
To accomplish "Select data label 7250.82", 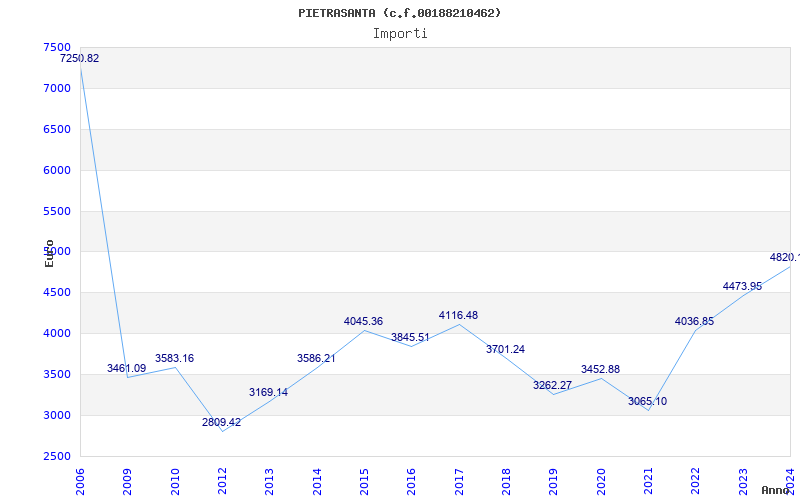I will 80,58.
